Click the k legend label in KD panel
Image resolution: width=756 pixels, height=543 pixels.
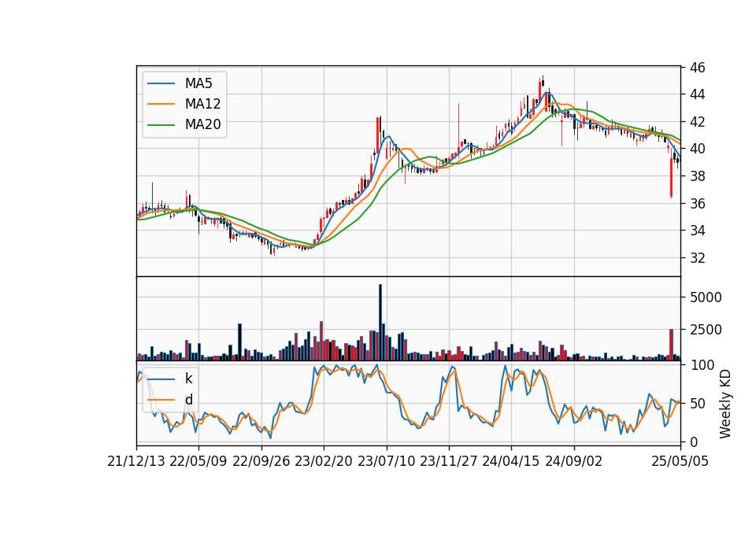[188, 379]
